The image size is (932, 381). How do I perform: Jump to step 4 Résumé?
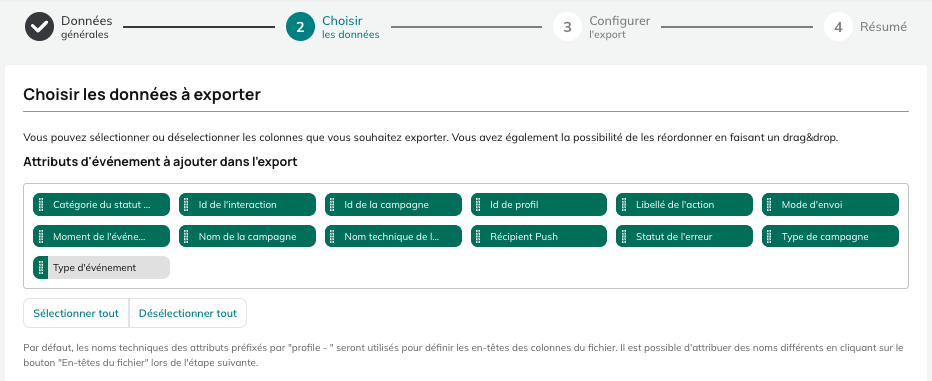click(865, 27)
